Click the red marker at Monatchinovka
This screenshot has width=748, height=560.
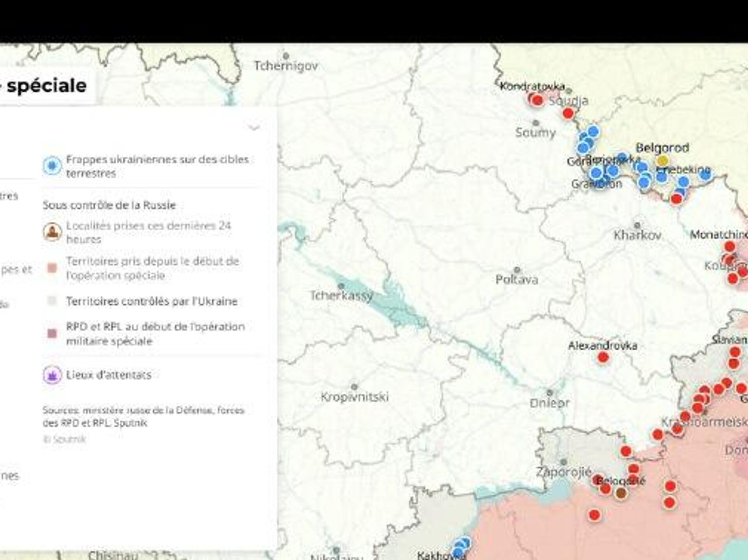729,246
